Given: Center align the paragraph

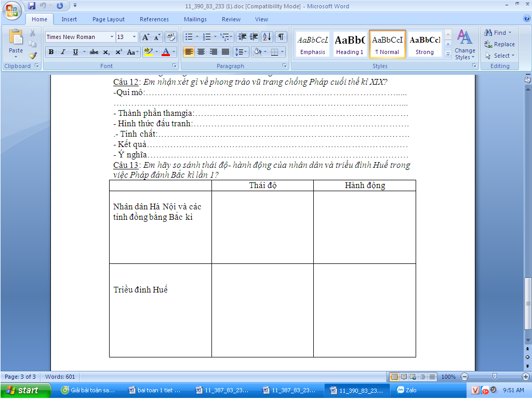Looking at the screenshot, I should tap(201, 51).
